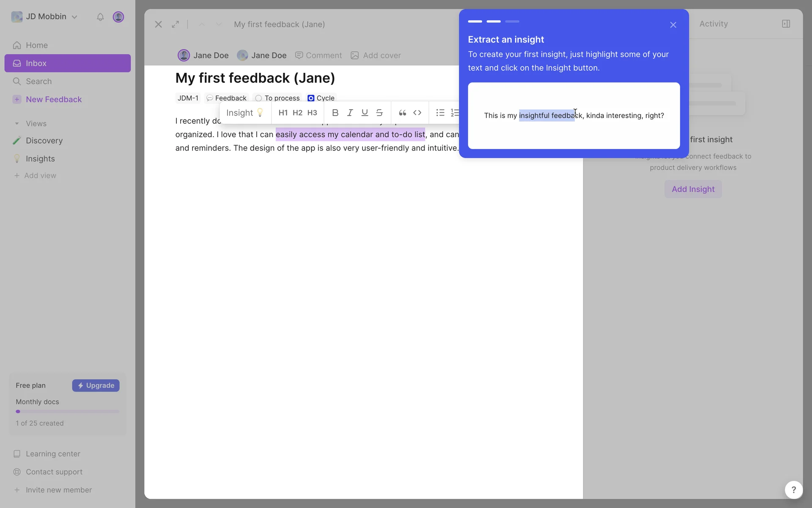
Task: Click the Monthly docs progress bar
Action: tap(68, 411)
